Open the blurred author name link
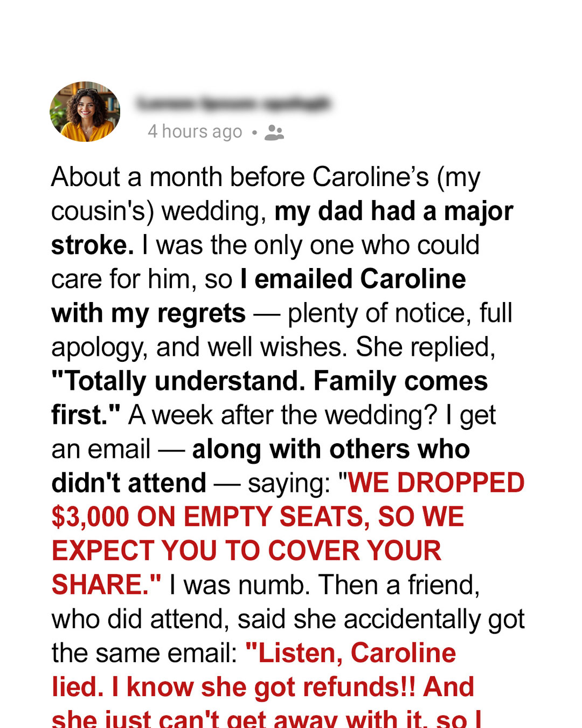582x728 pixels. point(233,104)
